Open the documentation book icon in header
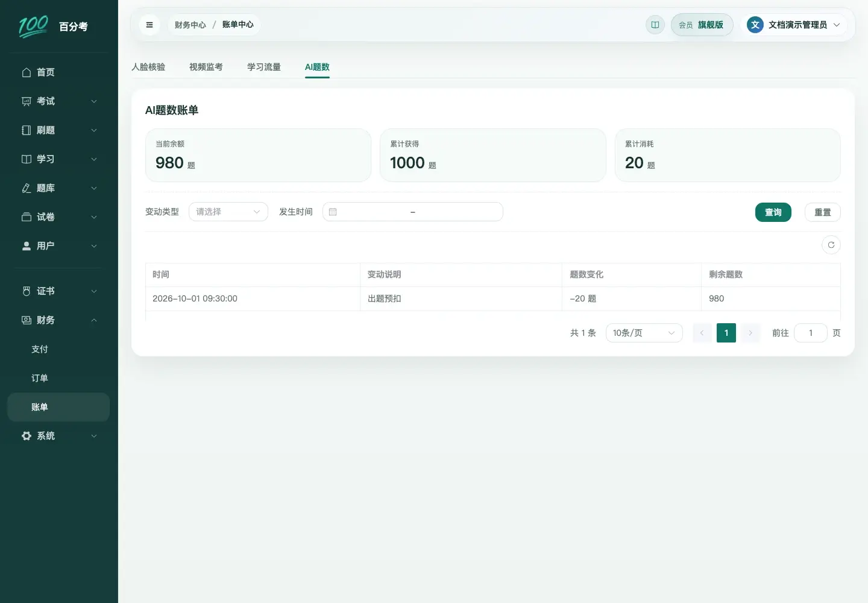 click(655, 25)
